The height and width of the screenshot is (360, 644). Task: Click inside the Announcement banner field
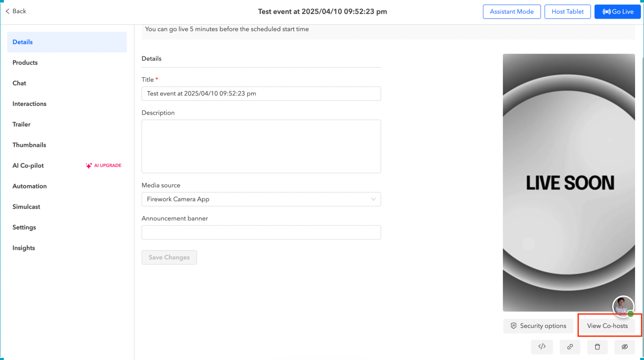pos(261,232)
